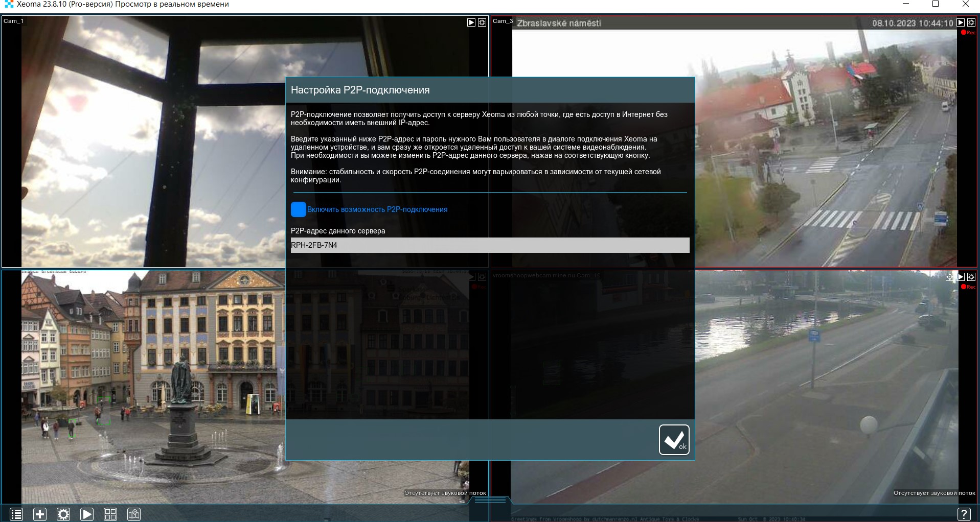Click the add camera plus icon
This screenshot has width=980, height=522.
(40, 514)
